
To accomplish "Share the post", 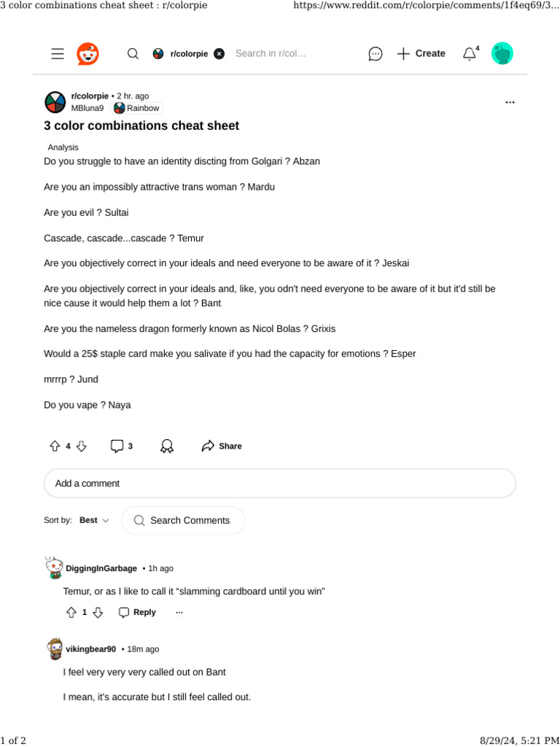I will pos(222,446).
